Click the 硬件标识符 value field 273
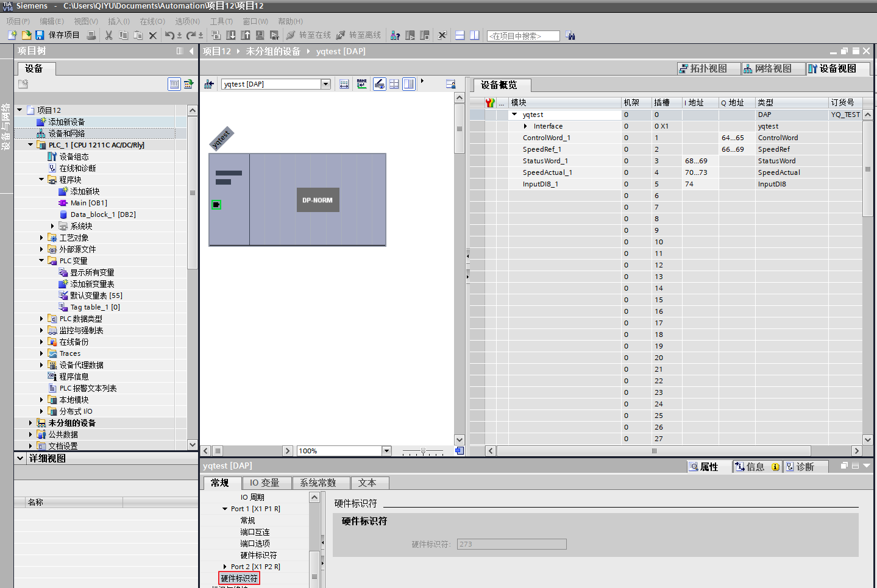The height and width of the screenshot is (588, 877). point(511,544)
